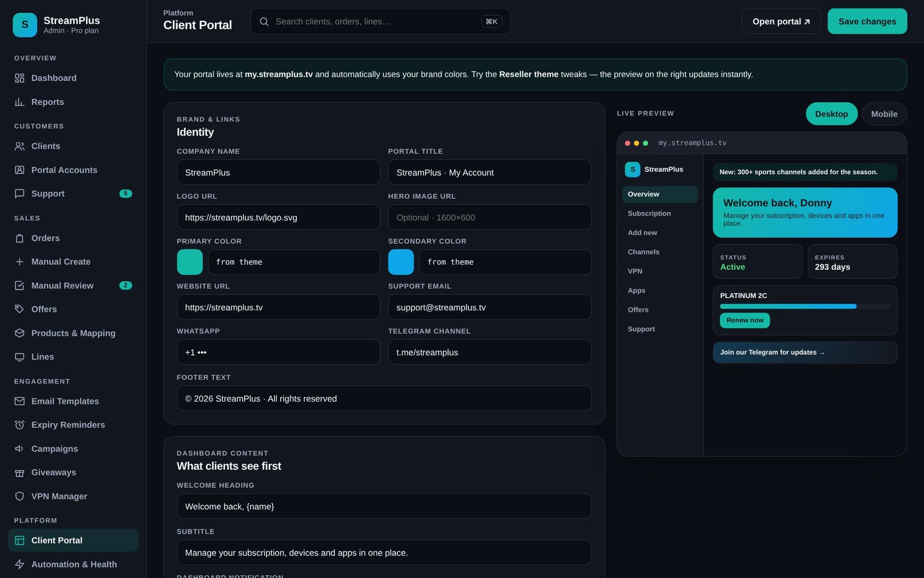Switch live preview to Mobile
This screenshot has height=578, width=924.
(884, 114)
